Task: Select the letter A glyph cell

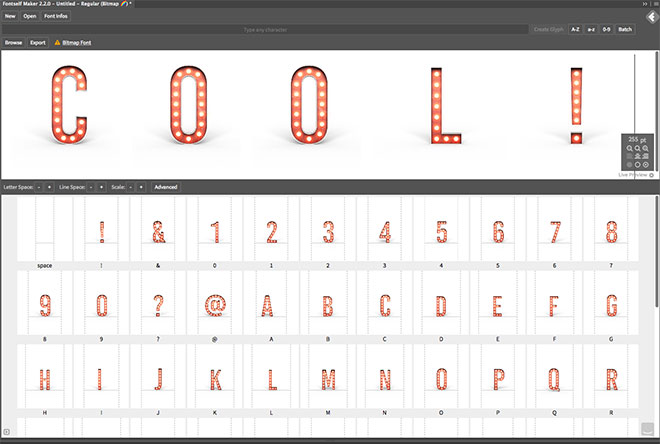Action: click(x=271, y=303)
